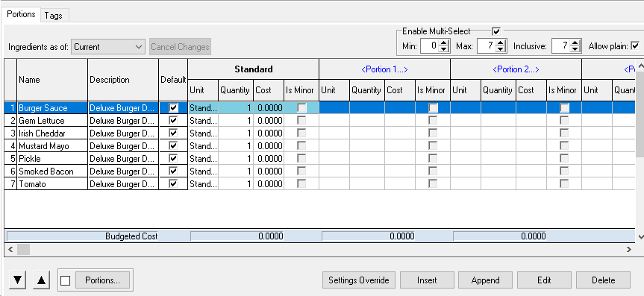Screen dimensions: 644x296
Task: Click Gem Lettuce description cell
Action: 123,121
